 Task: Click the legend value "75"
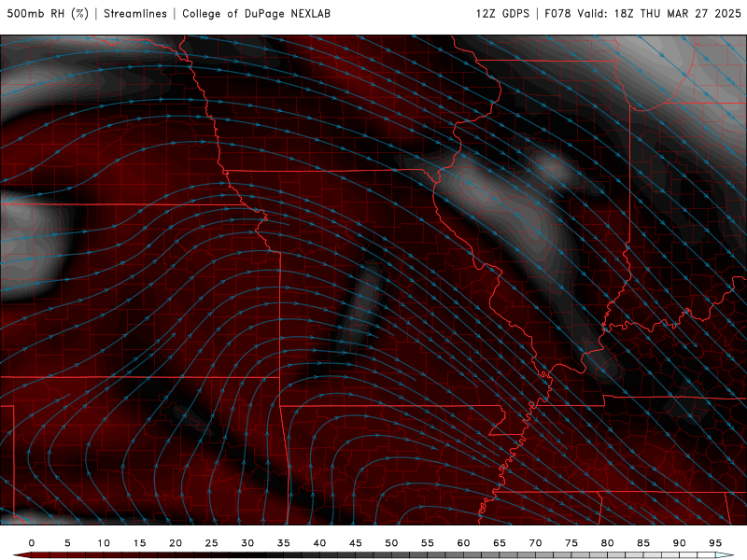tap(571, 543)
